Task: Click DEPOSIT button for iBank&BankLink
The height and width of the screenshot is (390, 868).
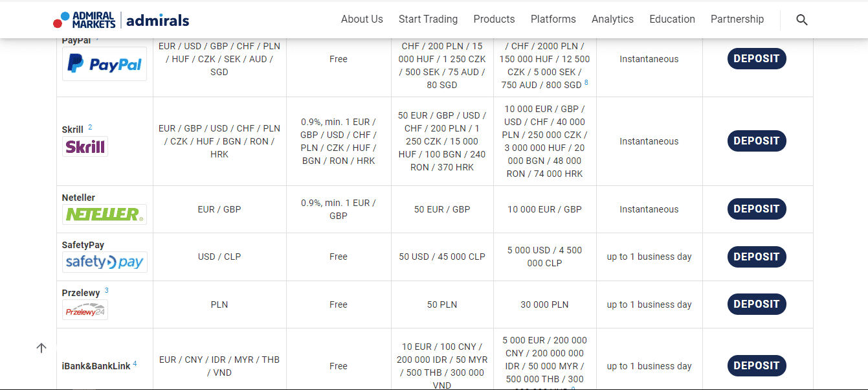Action: click(757, 365)
